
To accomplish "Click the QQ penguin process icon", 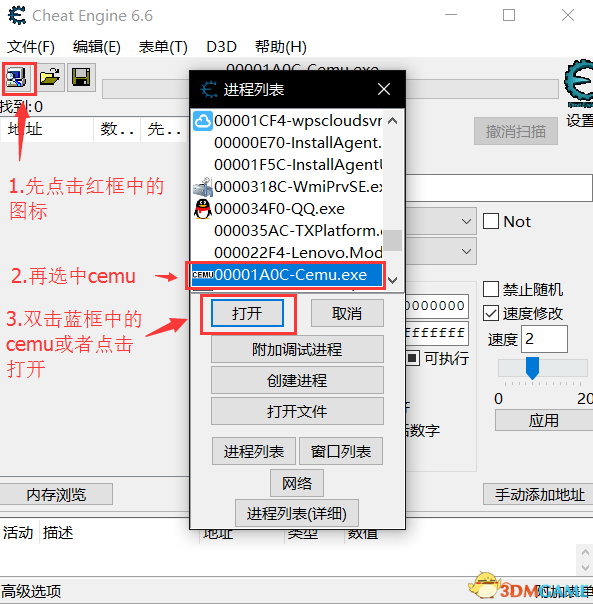I will pos(202,209).
